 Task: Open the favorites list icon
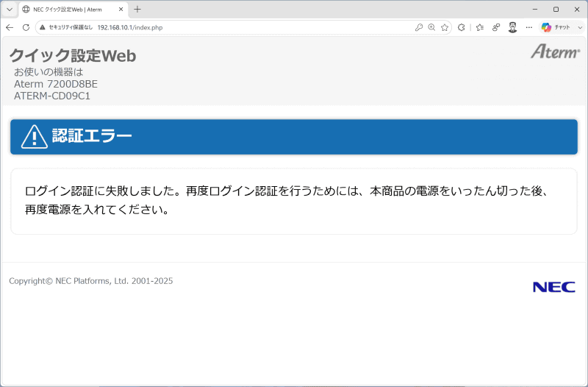point(480,27)
